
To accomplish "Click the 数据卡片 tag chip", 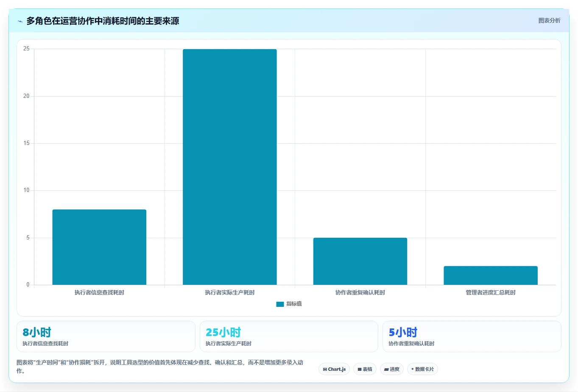I will point(422,369).
